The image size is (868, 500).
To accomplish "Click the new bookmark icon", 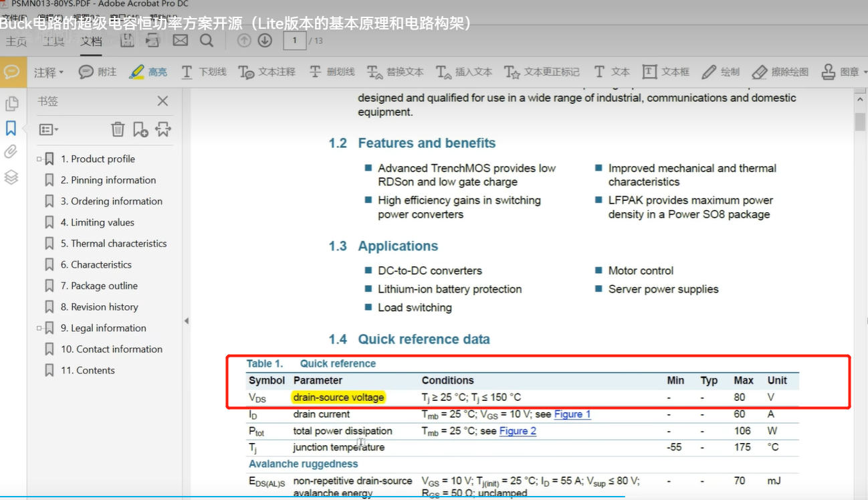I will click(140, 129).
